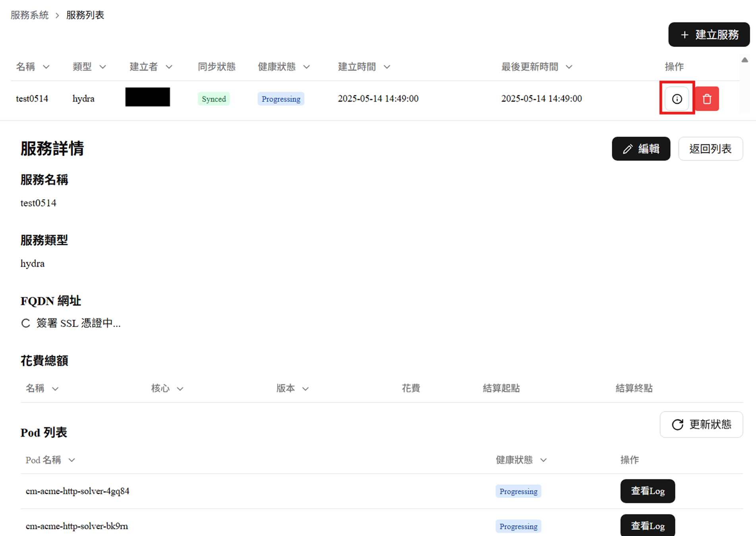
Task: Click Progressing badge in test0514 row
Action: pyautogui.click(x=281, y=99)
